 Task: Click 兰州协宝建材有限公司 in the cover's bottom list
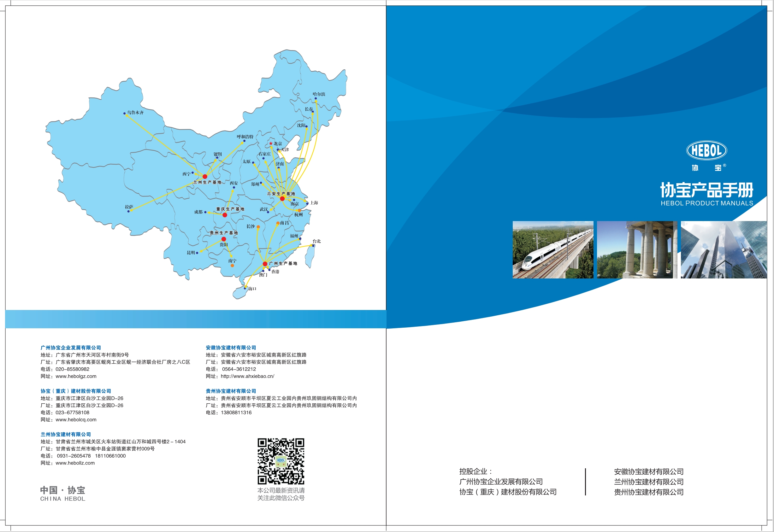[x=649, y=482]
